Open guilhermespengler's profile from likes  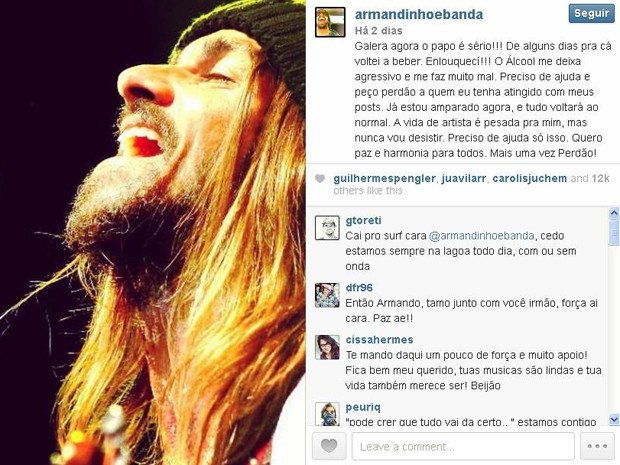(384, 179)
